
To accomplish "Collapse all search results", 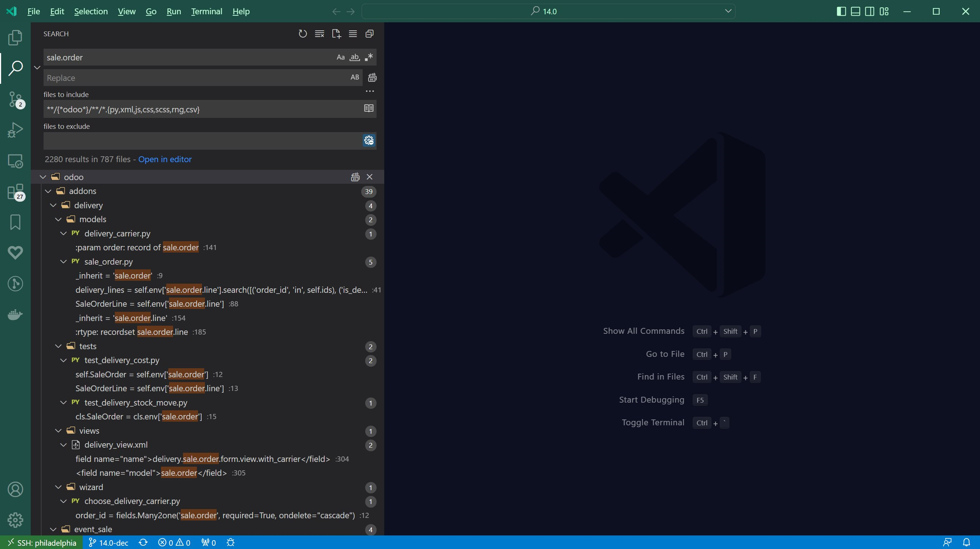I will pos(369,34).
